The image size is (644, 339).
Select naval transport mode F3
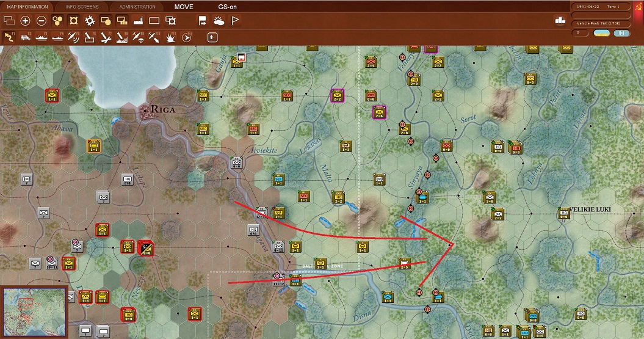point(42,37)
